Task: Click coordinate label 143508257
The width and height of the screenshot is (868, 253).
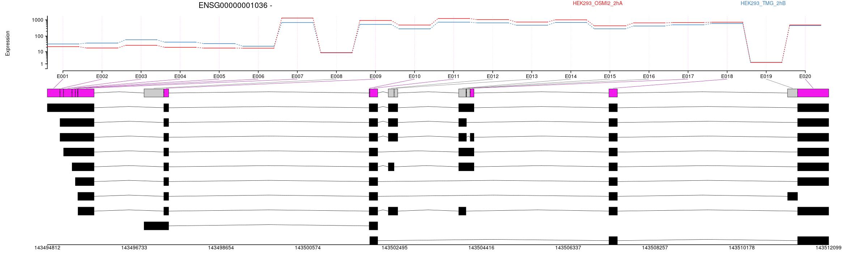Action: coord(655,248)
